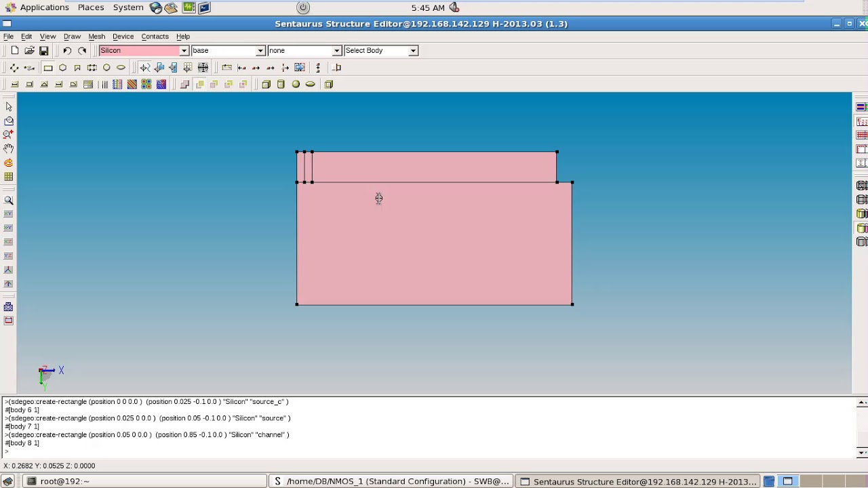Screen dimensions: 868x488
Task: Create a 3D sphere shape
Action: [296, 84]
